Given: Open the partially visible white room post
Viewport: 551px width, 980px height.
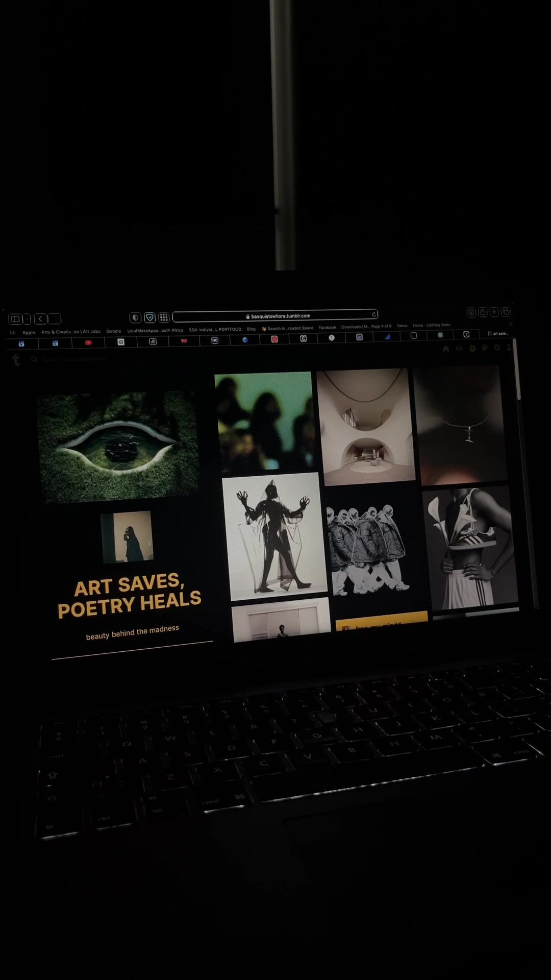Looking at the screenshot, I should click(282, 621).
